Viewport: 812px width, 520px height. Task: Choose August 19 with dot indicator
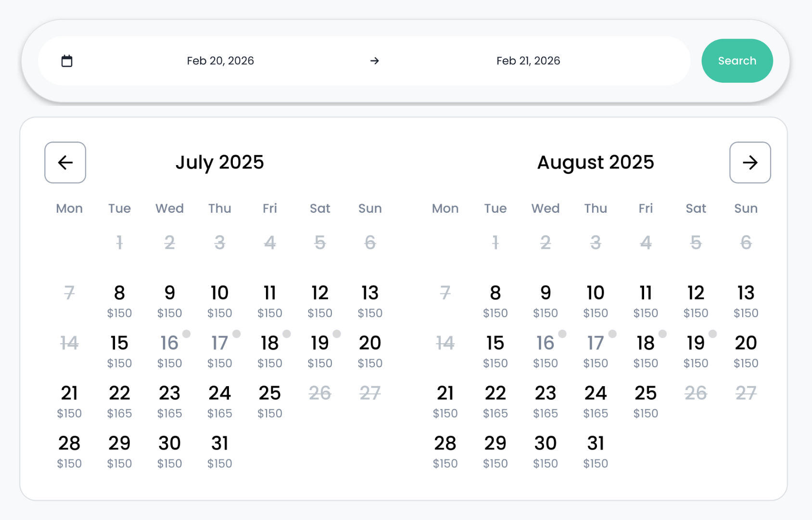[696, 351]
